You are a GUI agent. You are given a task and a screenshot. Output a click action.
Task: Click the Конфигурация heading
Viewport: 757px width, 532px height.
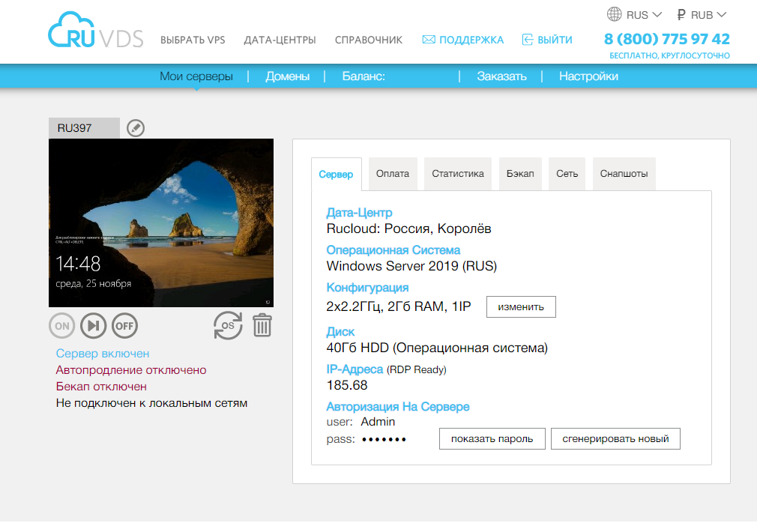[x=367, y=287]
